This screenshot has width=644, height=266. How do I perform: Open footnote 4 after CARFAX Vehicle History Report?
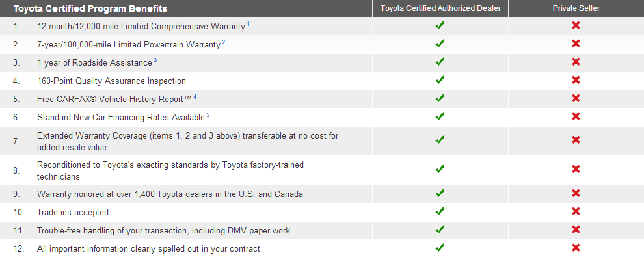tap(195, 97)
